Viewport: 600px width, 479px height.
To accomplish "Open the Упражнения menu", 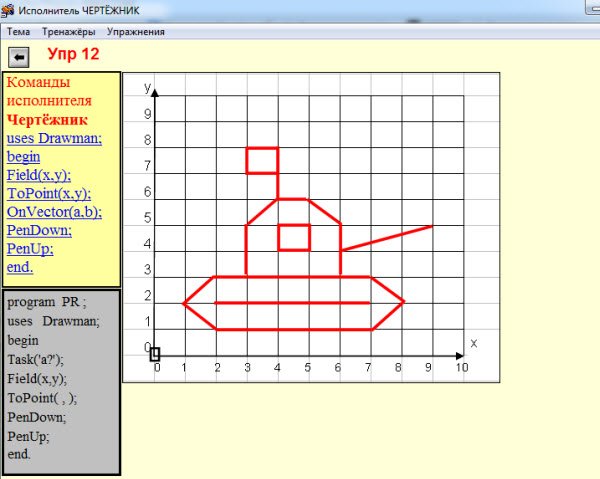I will 135,31.
